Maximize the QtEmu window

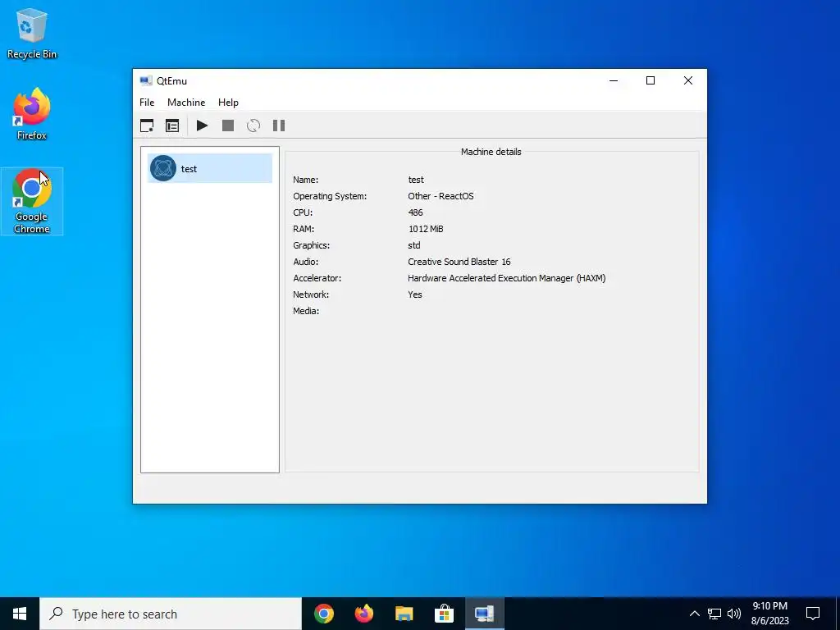[x=651, y=81]
